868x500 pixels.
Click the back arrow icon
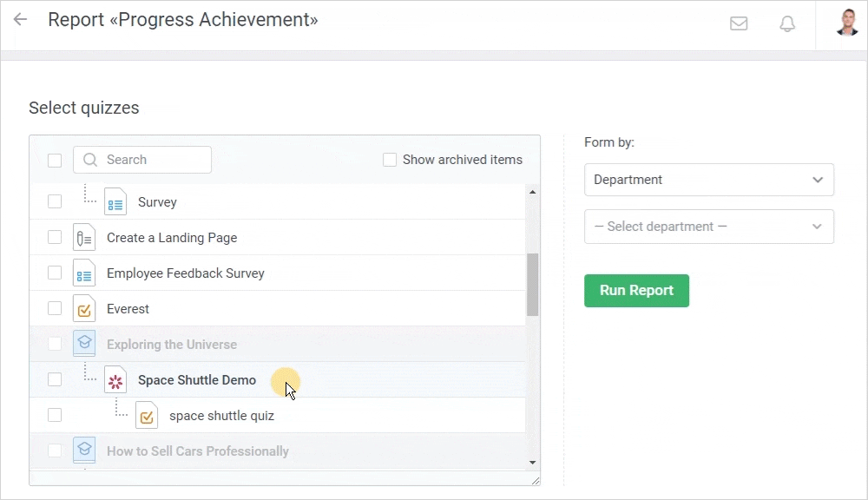pos(20,19)
